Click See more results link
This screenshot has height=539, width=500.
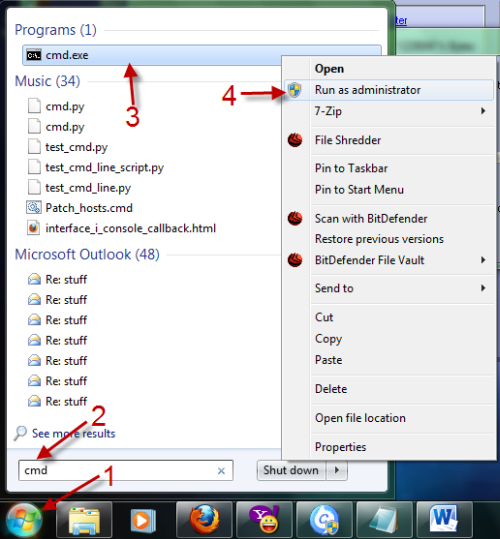[x=73, y=433]
